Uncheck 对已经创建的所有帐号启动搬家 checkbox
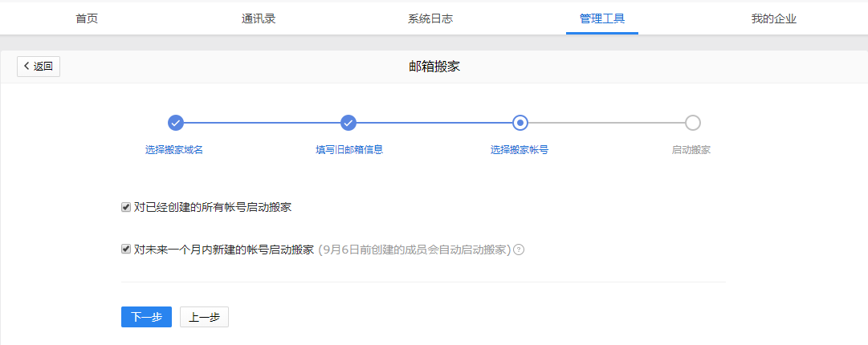The image size is (868, 345). pos(126,207)
